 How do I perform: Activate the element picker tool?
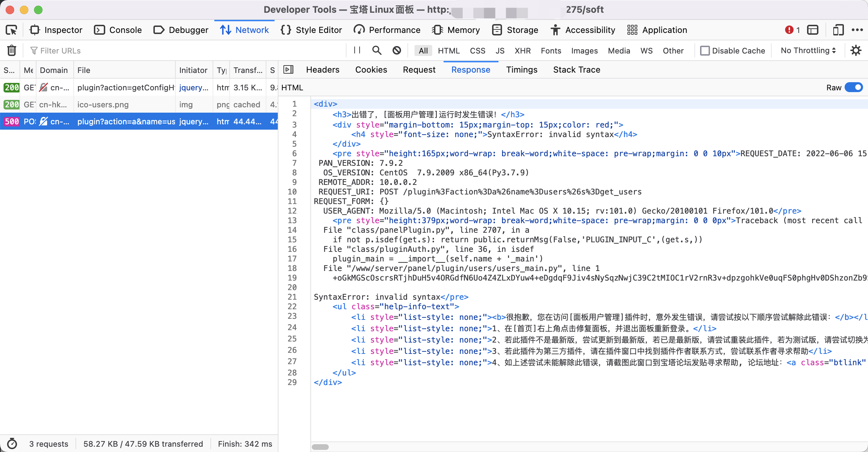coord(12,30)
